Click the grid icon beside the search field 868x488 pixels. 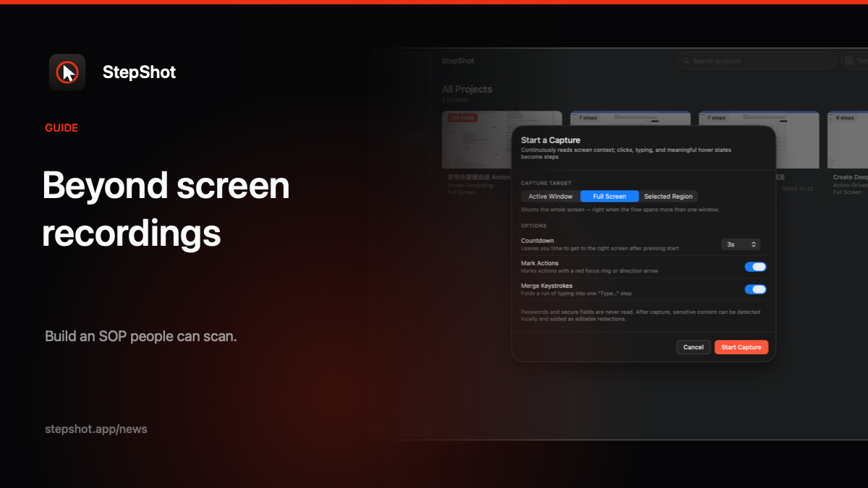pyautogui.click(x=848, y=61)
